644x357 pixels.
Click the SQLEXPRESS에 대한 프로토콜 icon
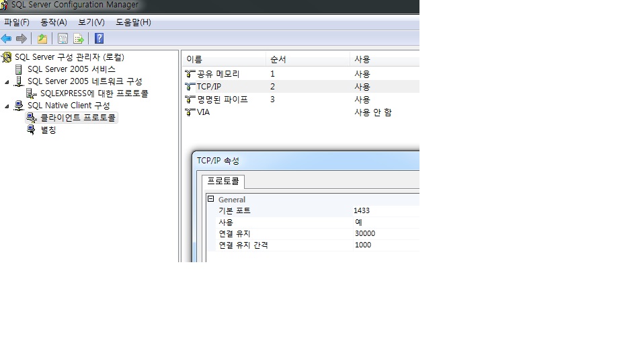click(x=31, y=93)
